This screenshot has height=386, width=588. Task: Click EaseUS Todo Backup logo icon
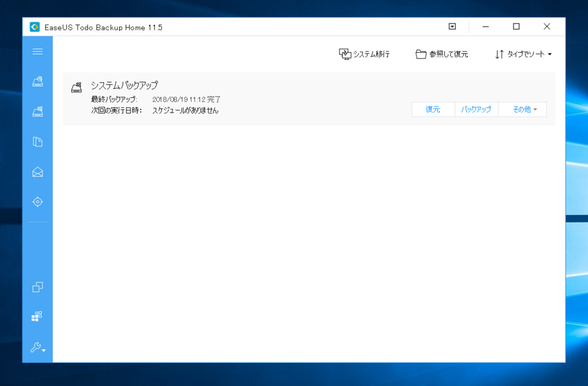35,27
